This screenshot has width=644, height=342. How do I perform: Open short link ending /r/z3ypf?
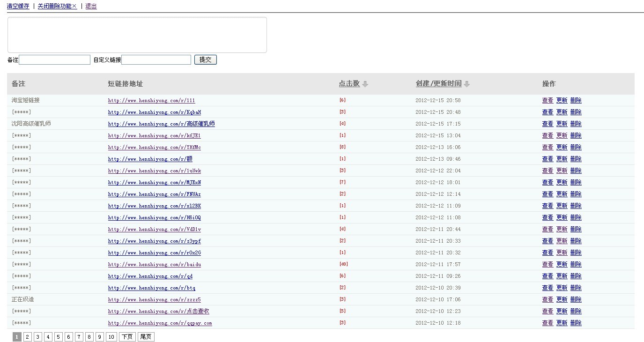[155, 241]
